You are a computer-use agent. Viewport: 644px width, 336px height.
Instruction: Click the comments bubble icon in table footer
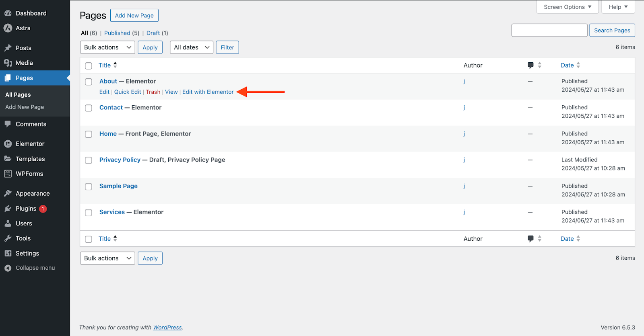click(x=530, y=239)
